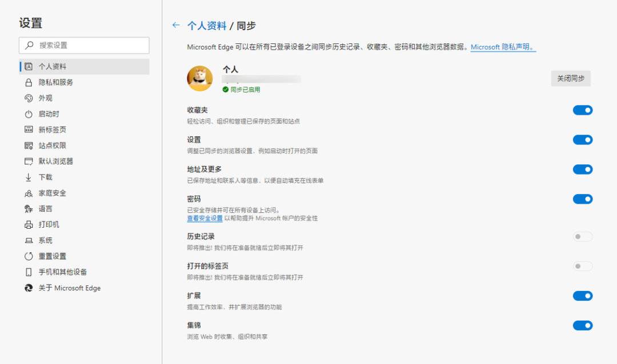Click the lock icon for 隐私和服务

pos(29,83)
